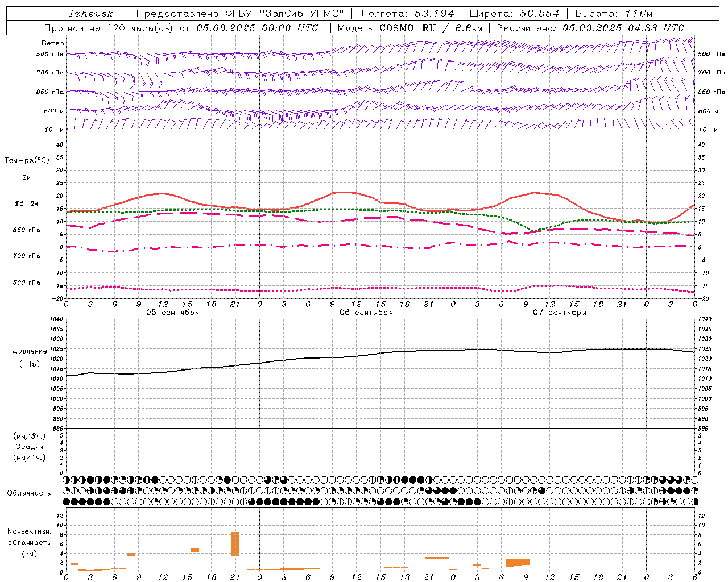The width and height of the screenshot is (728, 582).
Task: Click the Тем-ра(°C) axis title
Action: click(x=27, y=161)
